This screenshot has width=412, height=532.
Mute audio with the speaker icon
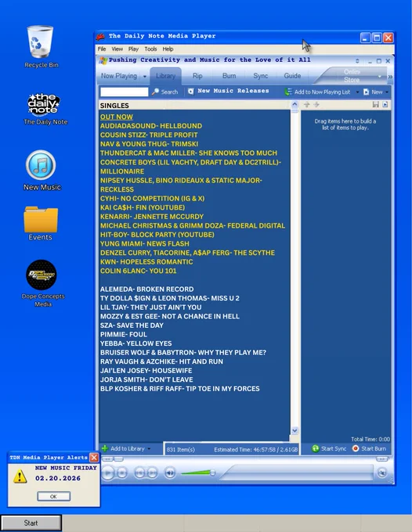(x=170, y=473)
